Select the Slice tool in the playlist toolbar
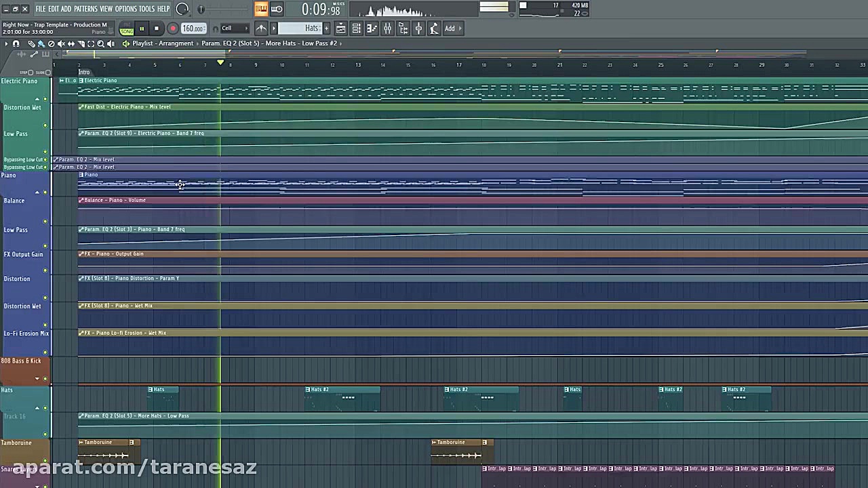This screenshot has width=868, height=488. pyautogui.click(x=82, y=43)
